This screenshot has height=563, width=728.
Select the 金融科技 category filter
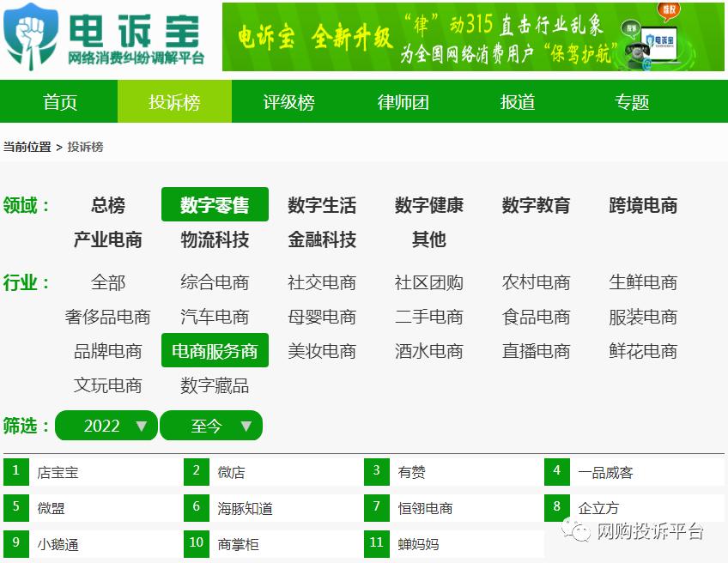coord(322,239)
